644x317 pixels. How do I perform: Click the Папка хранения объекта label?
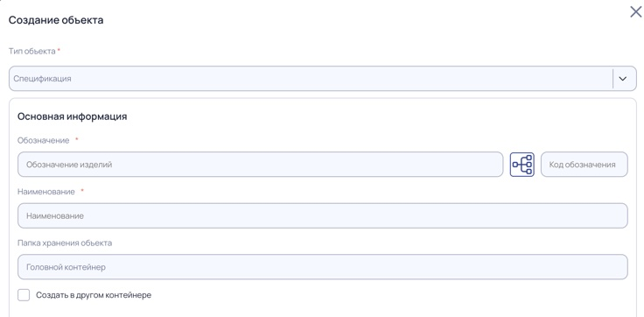(x=65, y=243)
